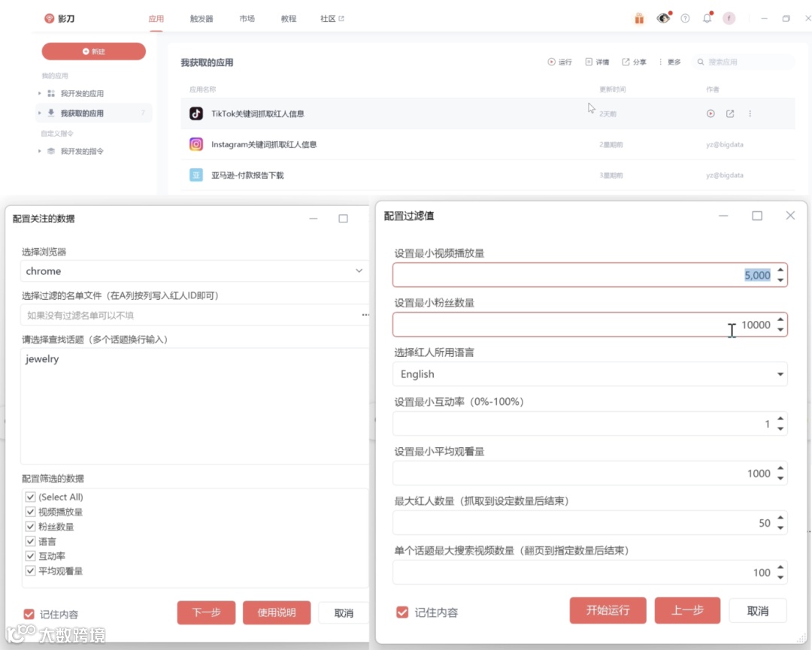Viewport: 812px width, 650px height.
Task: Open the 教程 tab
Action: coord(289,19)
